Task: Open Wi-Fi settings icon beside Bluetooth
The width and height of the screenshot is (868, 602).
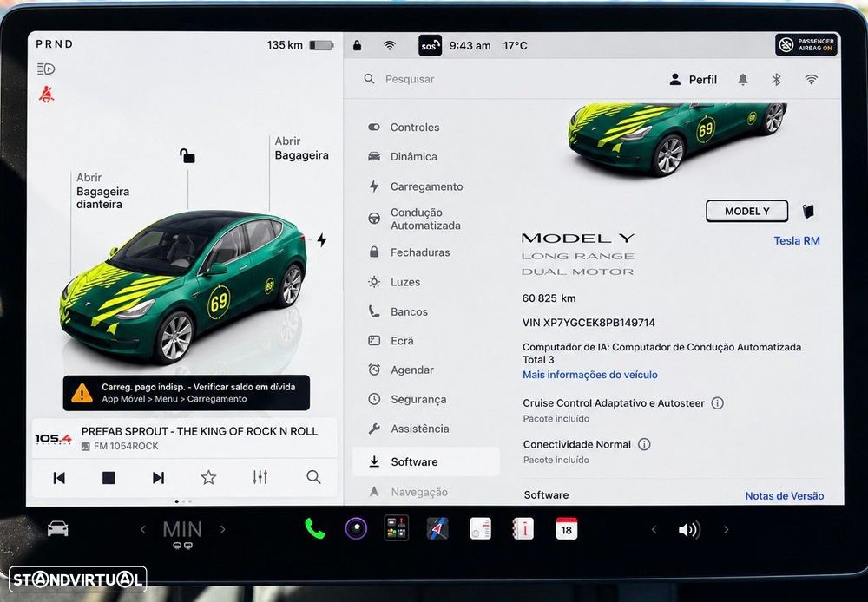Action: pyautogui.click(x=811, y=80)
